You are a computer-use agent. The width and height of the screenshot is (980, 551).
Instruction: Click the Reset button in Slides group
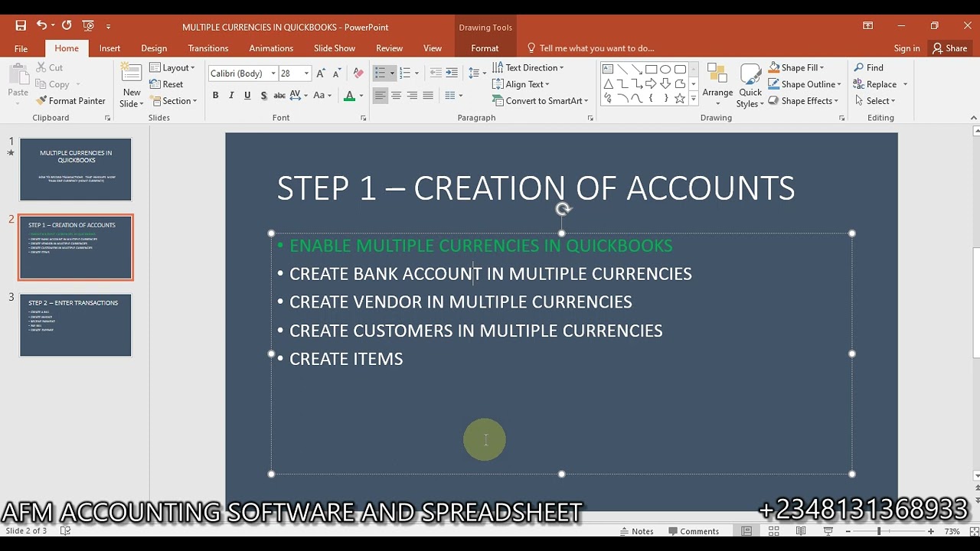(166, 85)
